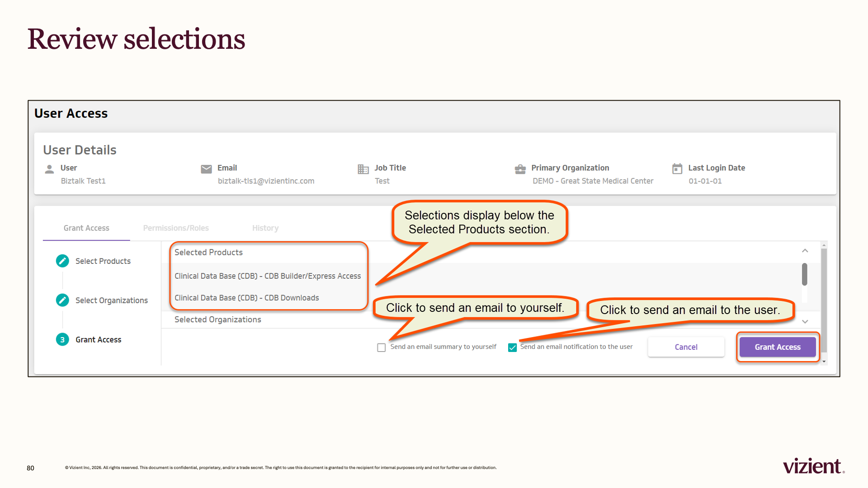Select the Grant Access step label
The image size is (868, 488).
pos(99,340)
